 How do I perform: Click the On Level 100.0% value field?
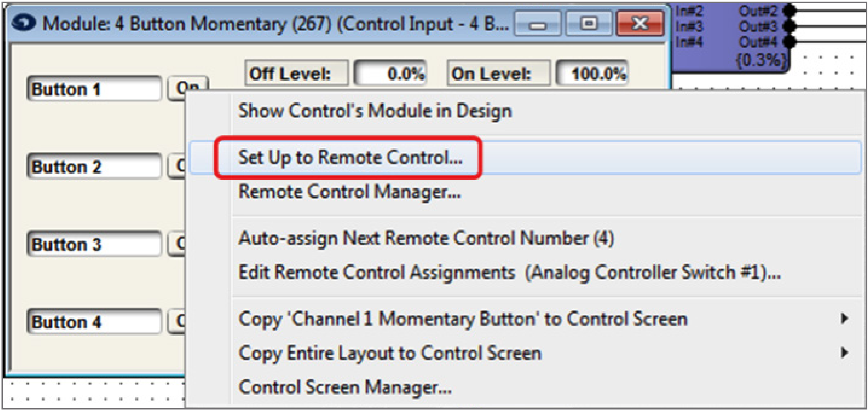592,74
